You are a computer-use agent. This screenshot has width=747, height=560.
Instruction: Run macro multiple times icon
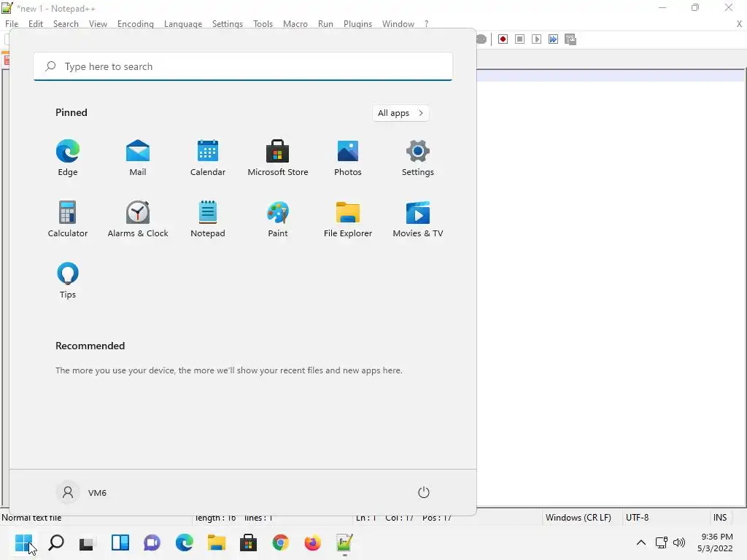553,39
